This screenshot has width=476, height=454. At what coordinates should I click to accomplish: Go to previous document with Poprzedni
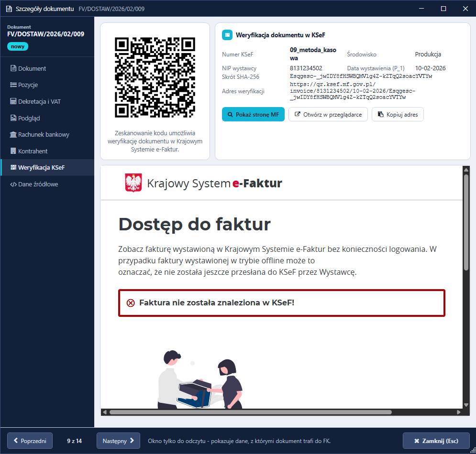(30, 441)
